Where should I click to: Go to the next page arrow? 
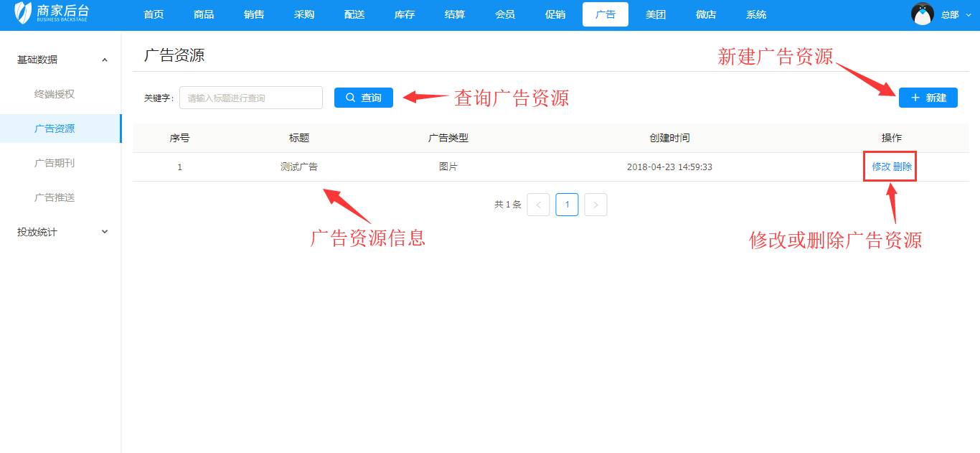point(595,205)
